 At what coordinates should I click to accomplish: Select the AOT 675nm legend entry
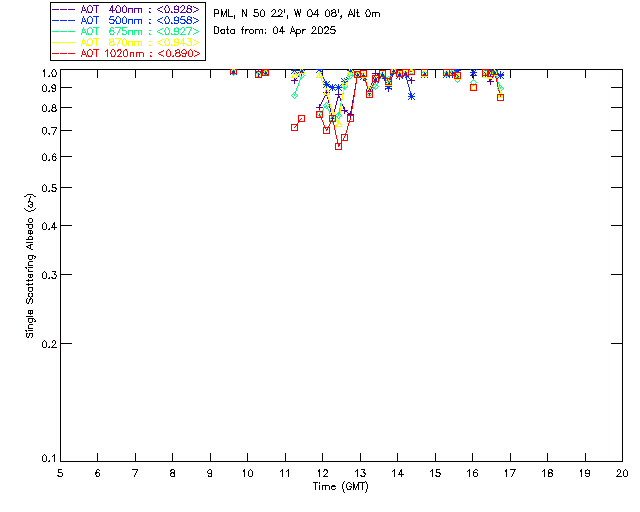pyautogui.click(x=126, y=31)
